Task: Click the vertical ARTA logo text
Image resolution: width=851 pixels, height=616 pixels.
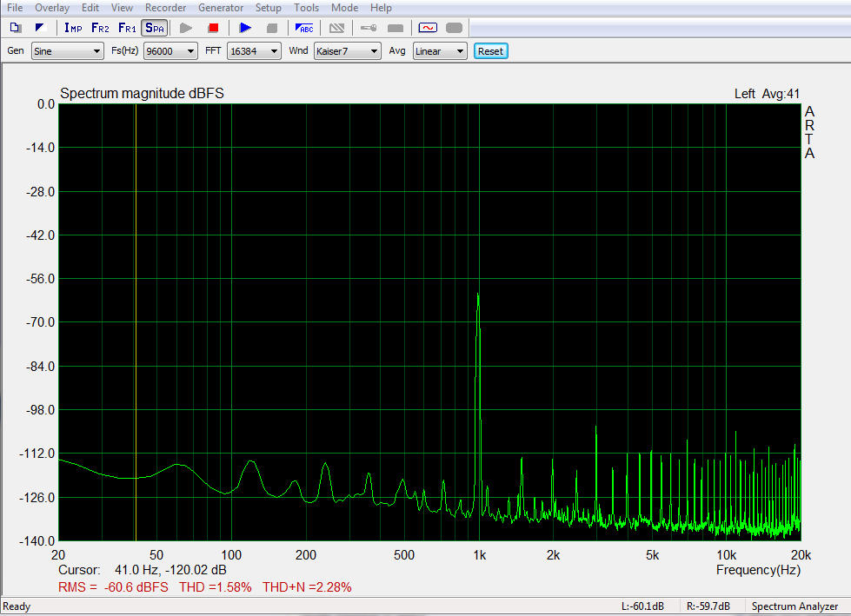Action: click(x=809, y=132)
